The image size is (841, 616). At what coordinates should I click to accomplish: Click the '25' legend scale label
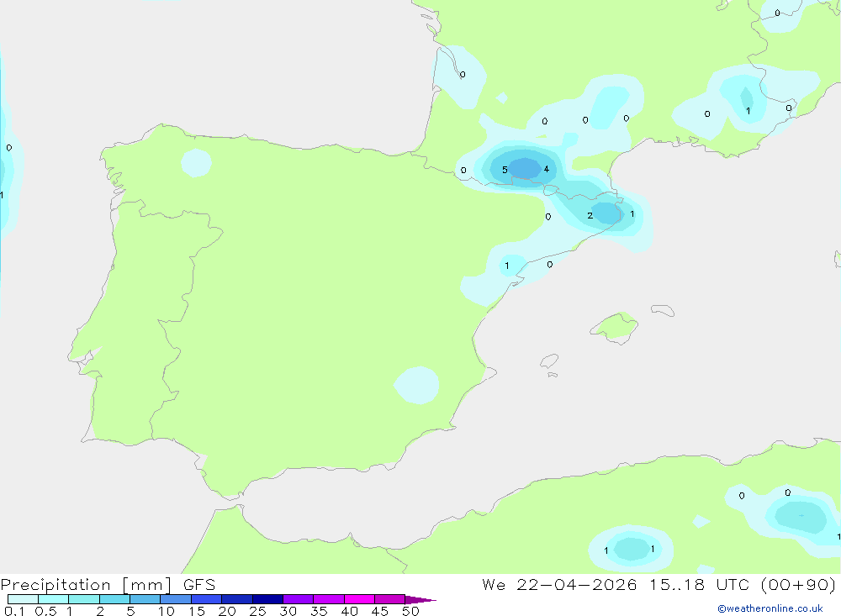point(258,611)
